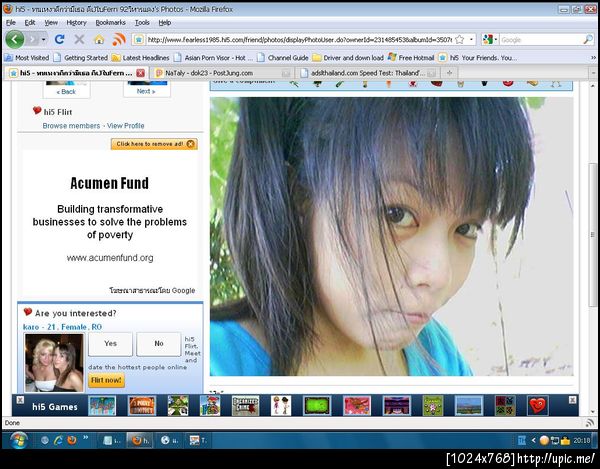Click the No button for karo

159,344
